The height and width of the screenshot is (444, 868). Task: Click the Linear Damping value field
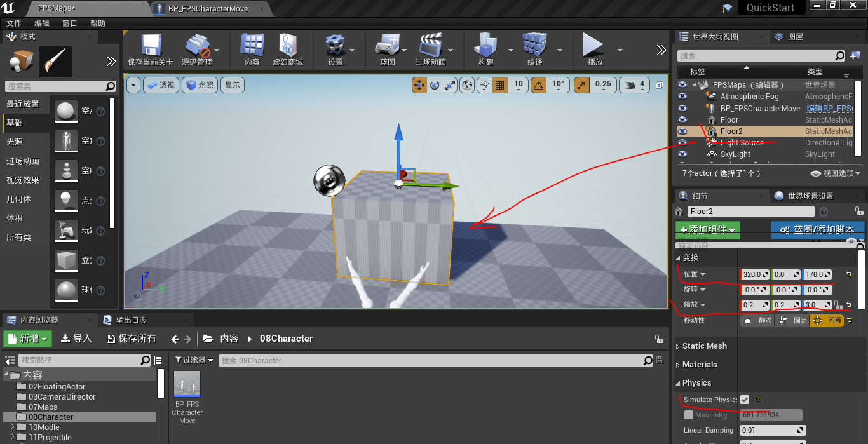[773, 430]
